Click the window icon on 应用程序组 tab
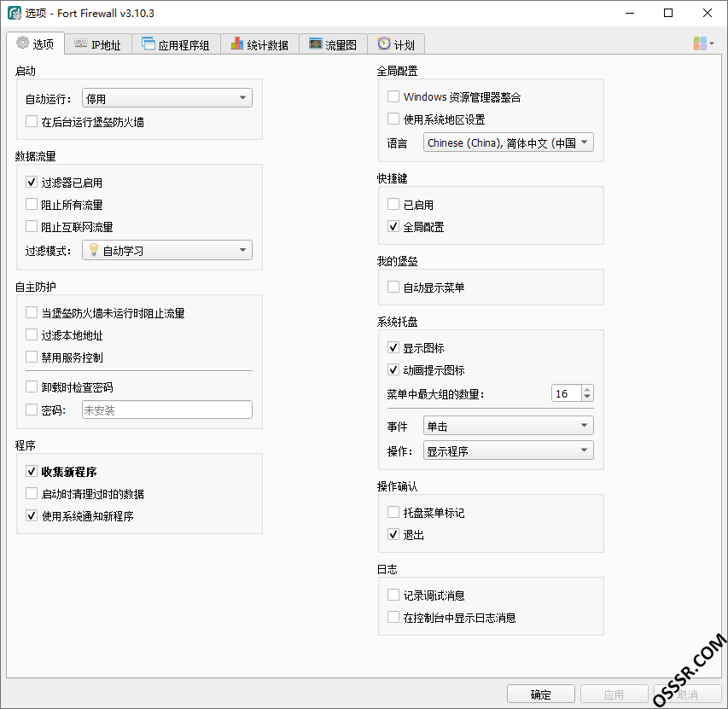 tap(149, 44)
